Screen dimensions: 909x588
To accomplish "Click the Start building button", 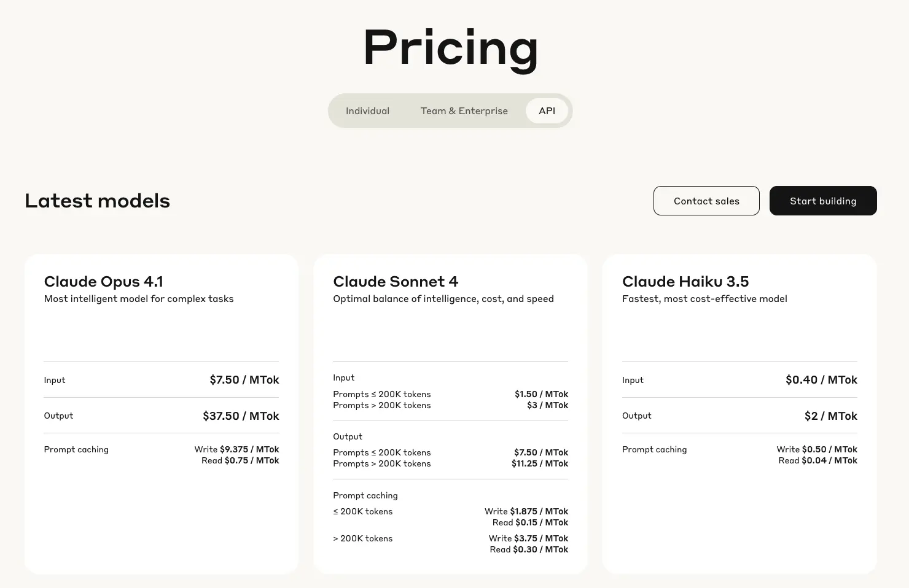I will tap(823, 201).
